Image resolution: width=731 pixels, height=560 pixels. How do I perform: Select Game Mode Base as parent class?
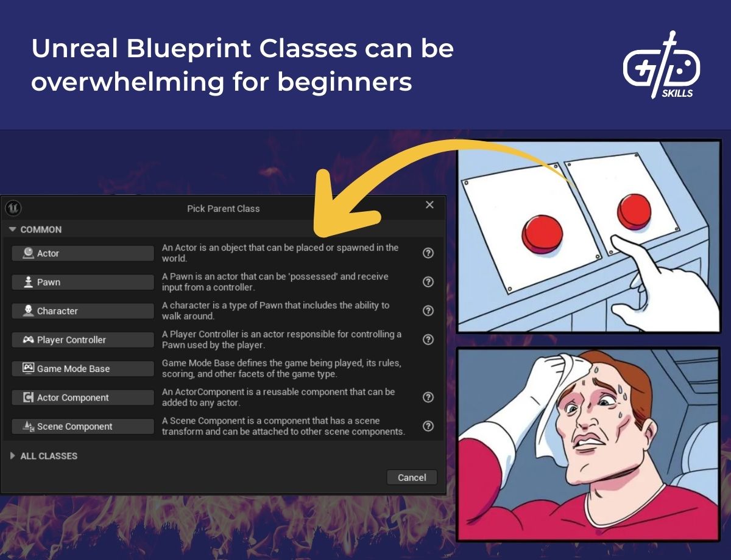[82, 368]
